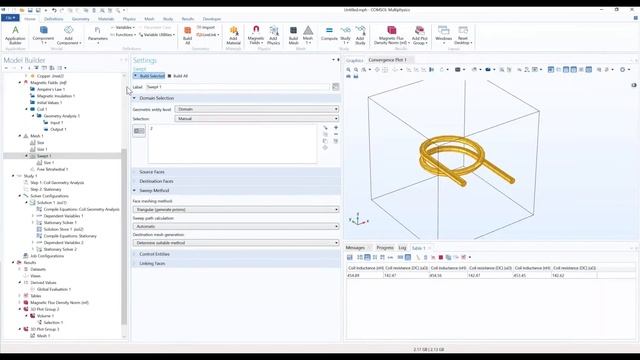Open the Sweep path calculation dropdown
The image size is (640, 360).
(x=236, y=226)
